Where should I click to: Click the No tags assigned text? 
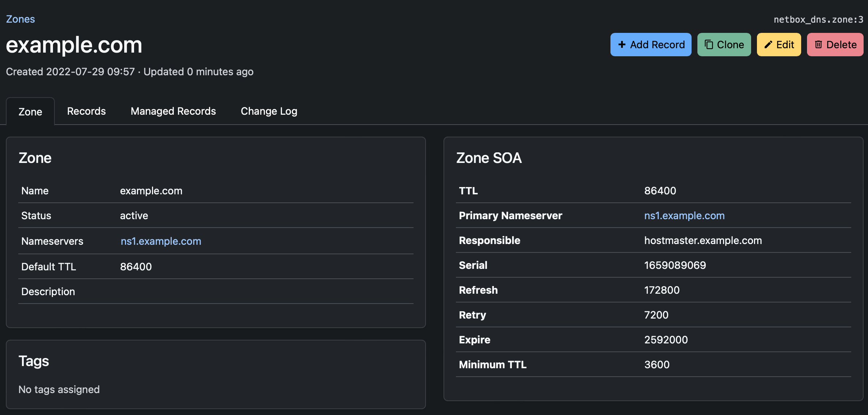point(59,389)
